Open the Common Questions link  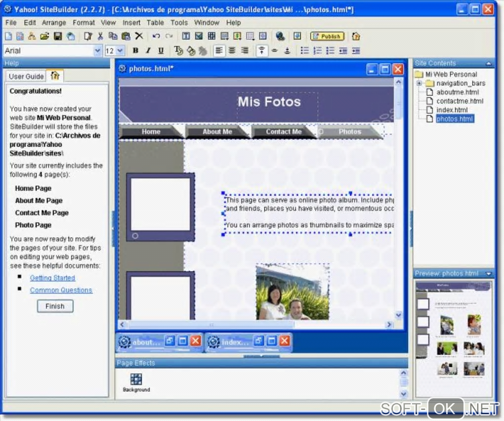pyautogui.click(x=61, y=290)
